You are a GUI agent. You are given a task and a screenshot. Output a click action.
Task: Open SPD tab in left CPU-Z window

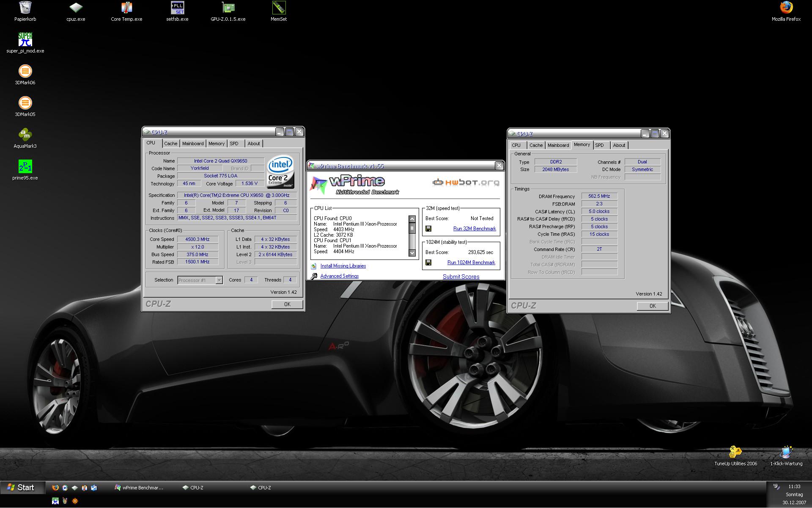coord(234,144)
